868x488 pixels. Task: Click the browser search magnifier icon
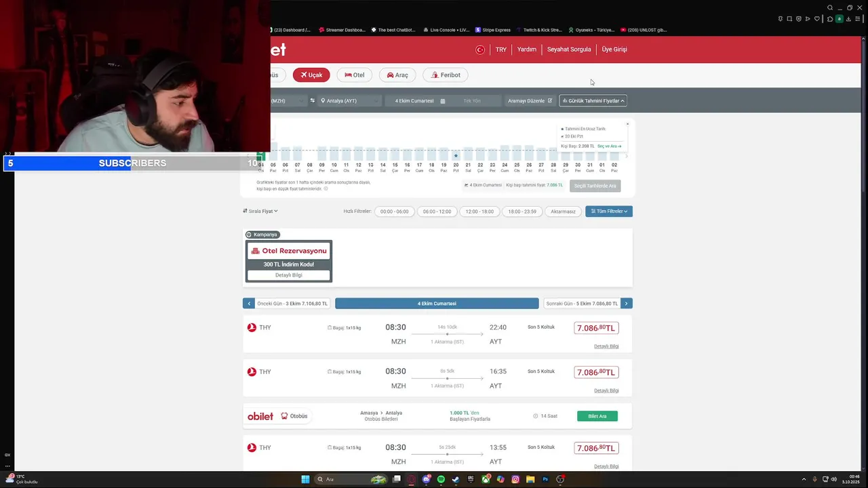point(830,8)
